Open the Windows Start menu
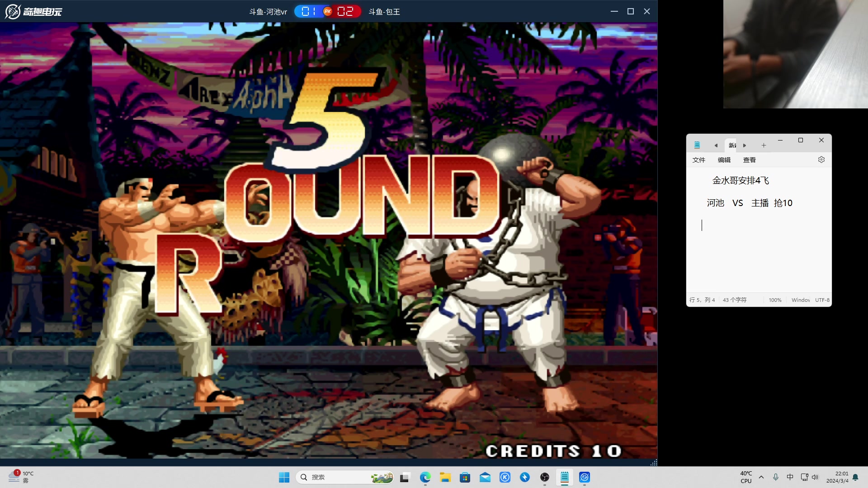 pyautogui.click(x=284, y=477)
